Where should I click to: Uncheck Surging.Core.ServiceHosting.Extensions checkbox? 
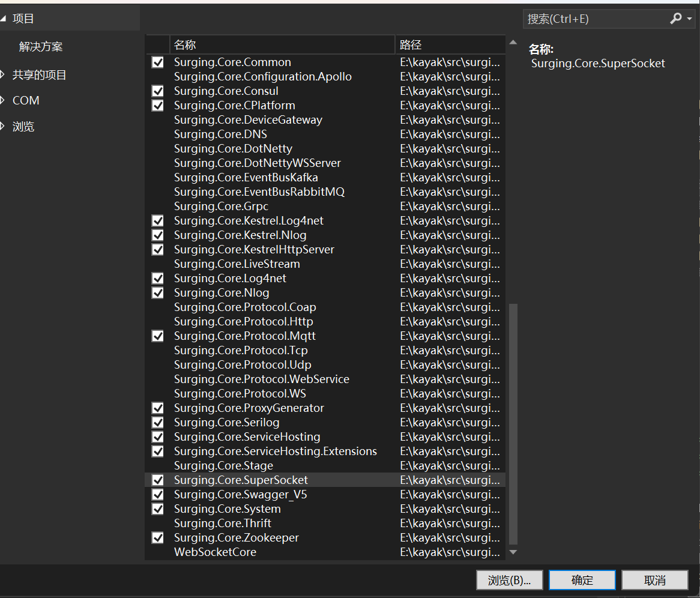(x=157, y=451)
